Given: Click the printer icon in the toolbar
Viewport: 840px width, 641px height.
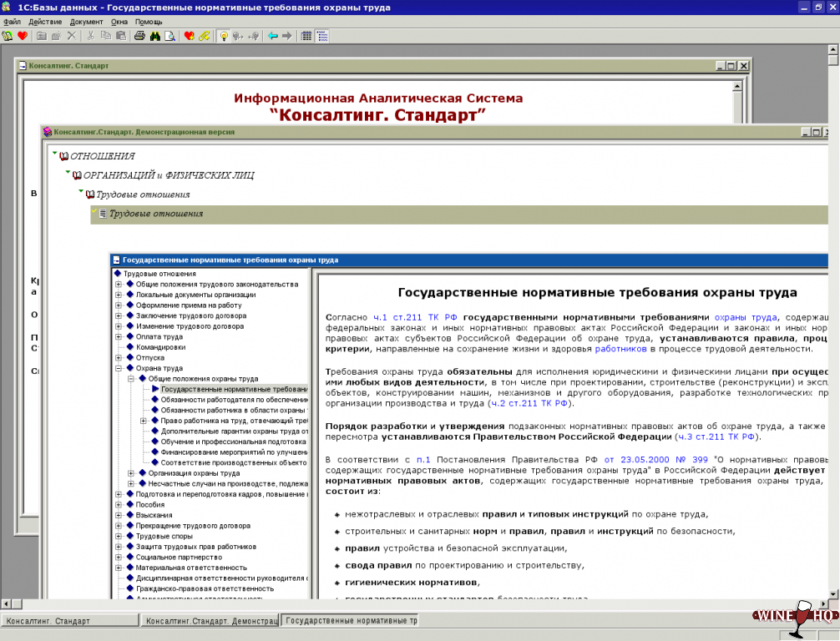Looking at the screenshot, I should 140,36.
